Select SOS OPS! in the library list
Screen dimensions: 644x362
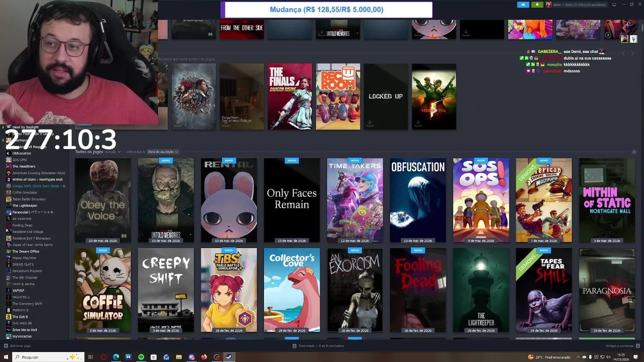20,160
